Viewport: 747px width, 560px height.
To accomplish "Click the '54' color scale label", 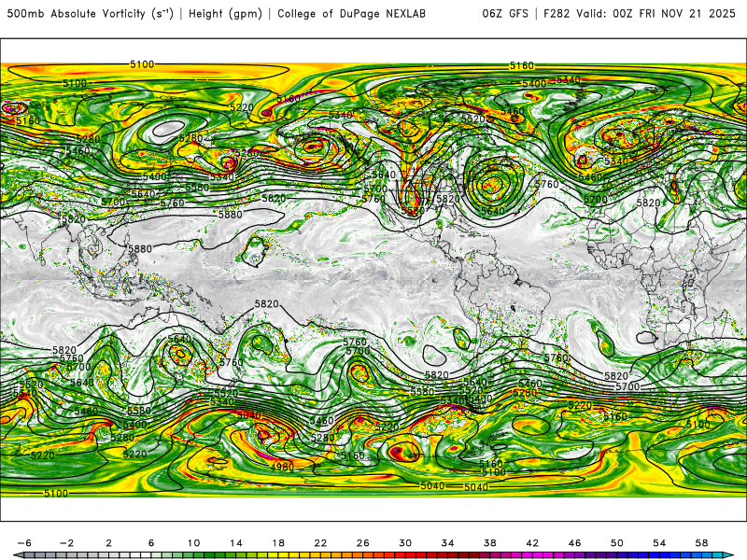I will (x=659, y=543).
